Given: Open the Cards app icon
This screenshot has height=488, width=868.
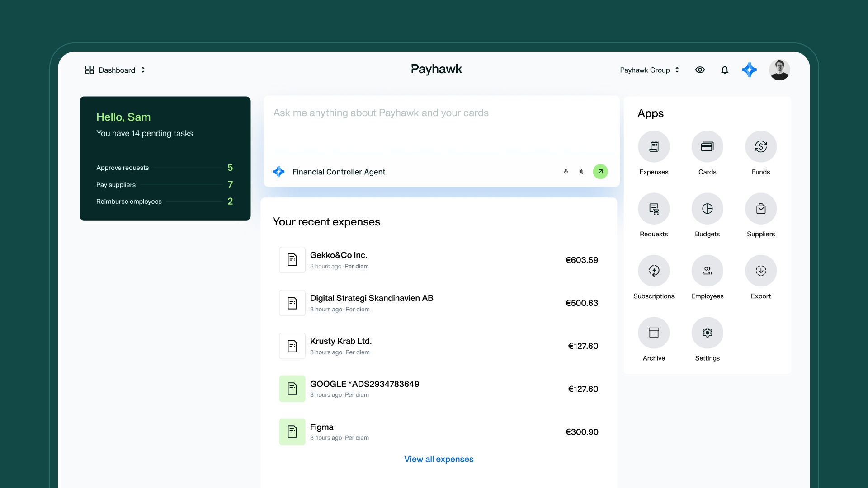Looking at the screenshot, I should pos(707,146).
